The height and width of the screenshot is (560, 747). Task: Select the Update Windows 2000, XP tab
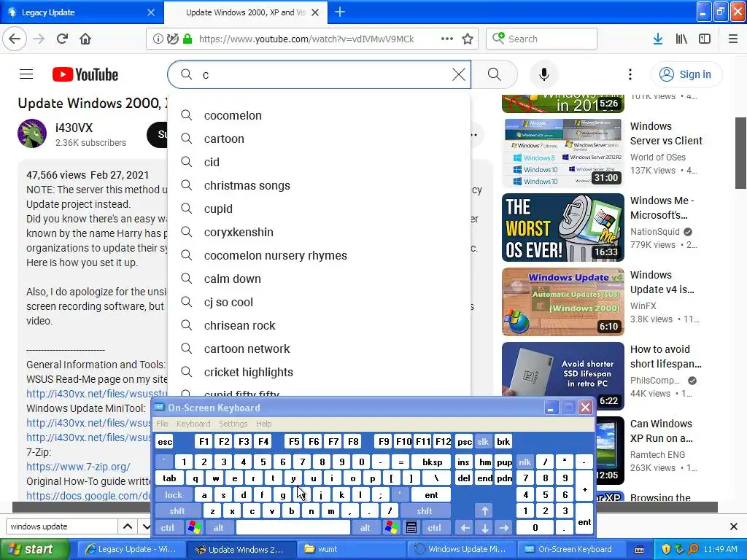(x=245, y=12)
